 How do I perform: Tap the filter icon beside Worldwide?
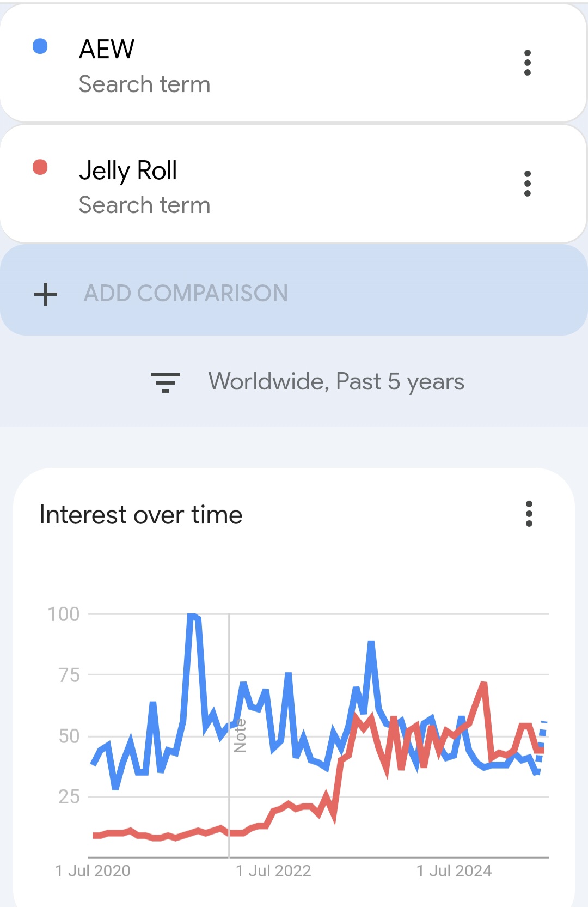(166, 382)
